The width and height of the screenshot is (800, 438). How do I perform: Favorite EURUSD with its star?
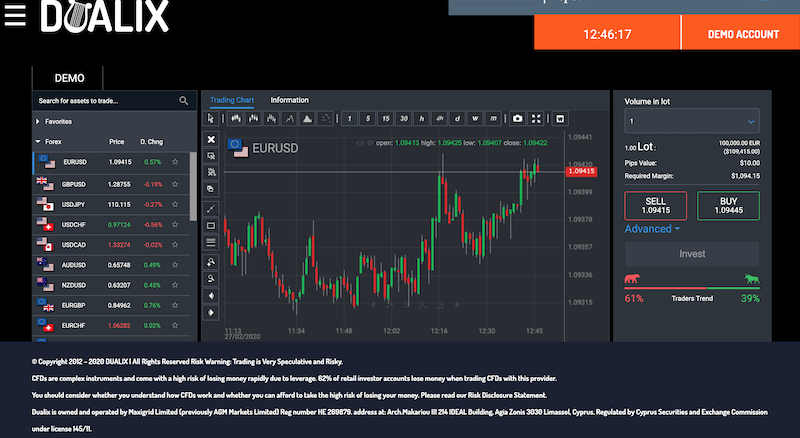click(175, 162)
